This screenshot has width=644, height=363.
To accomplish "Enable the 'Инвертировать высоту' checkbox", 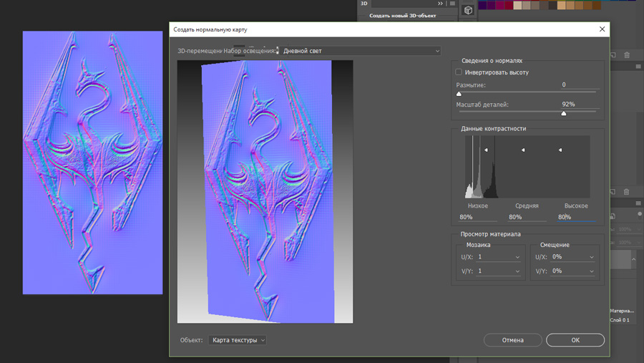I will (459, 72).
